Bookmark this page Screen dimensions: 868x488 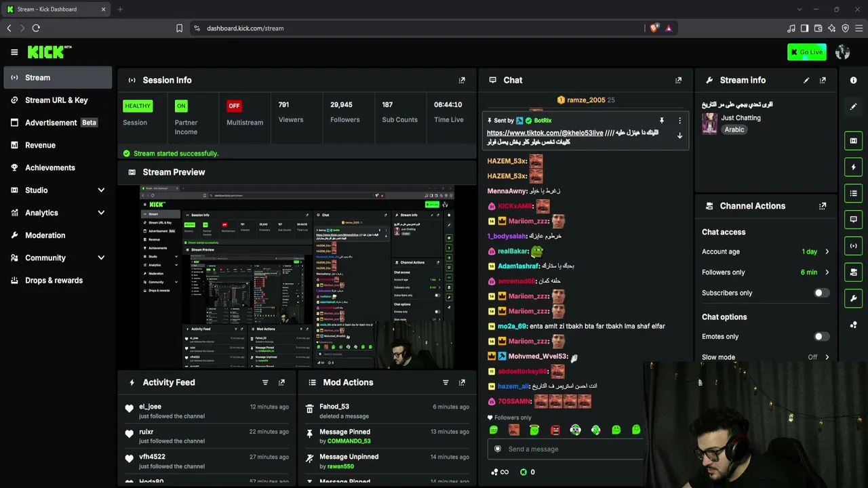click(x=179, y=28)
